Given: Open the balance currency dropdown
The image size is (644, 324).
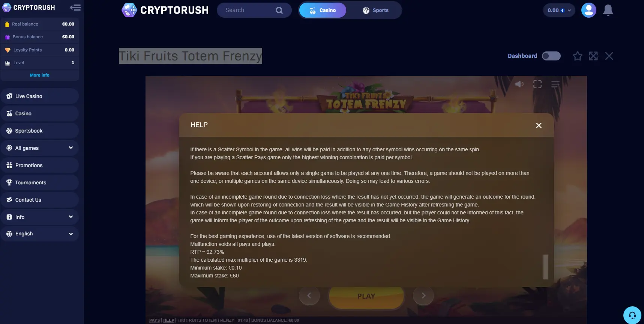Looking at the screenshot, I should pyautogui.click(x=559, y=10).
